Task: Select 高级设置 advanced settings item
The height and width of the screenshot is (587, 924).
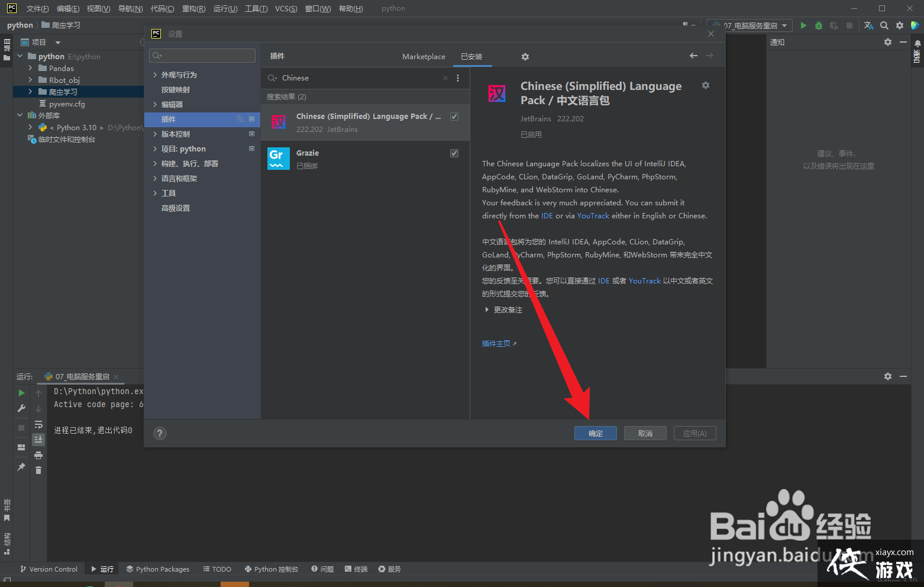Action: tap(176, 208)
